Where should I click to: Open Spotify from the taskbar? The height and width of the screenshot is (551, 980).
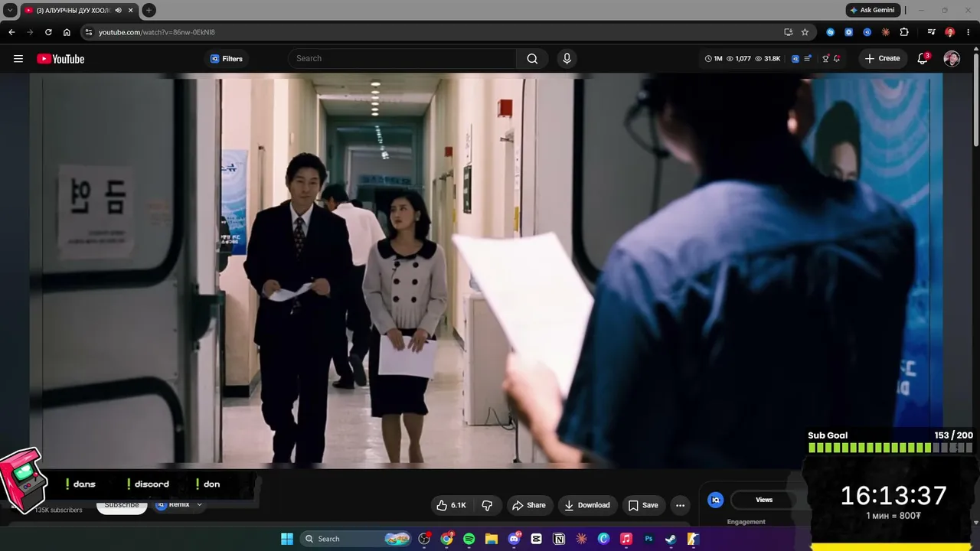click(469, 539)
